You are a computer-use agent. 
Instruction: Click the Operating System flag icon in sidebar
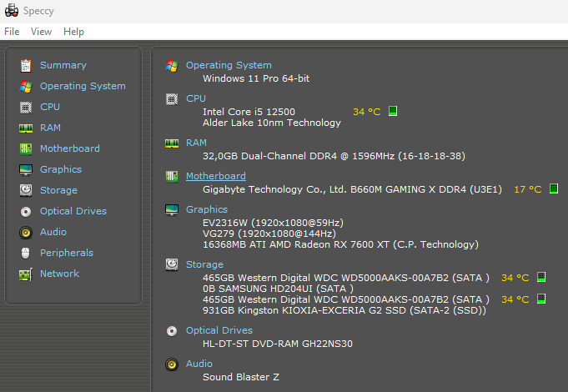26,86
